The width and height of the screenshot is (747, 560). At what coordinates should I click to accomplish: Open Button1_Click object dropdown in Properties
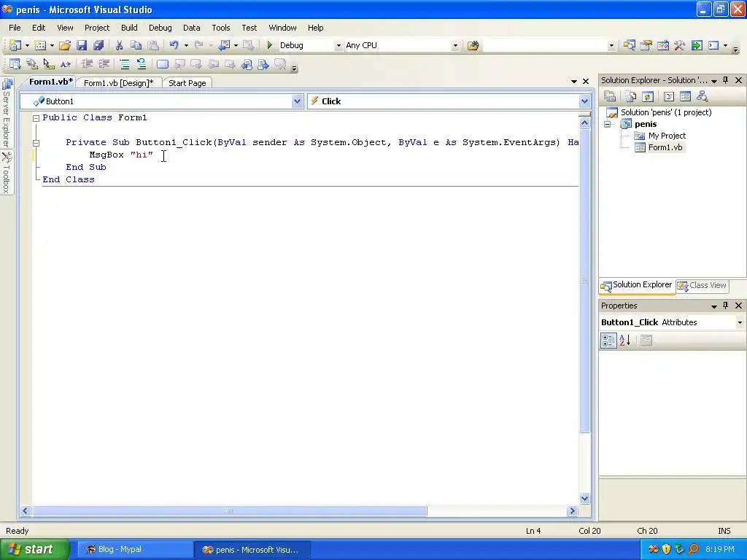[740, 322]
